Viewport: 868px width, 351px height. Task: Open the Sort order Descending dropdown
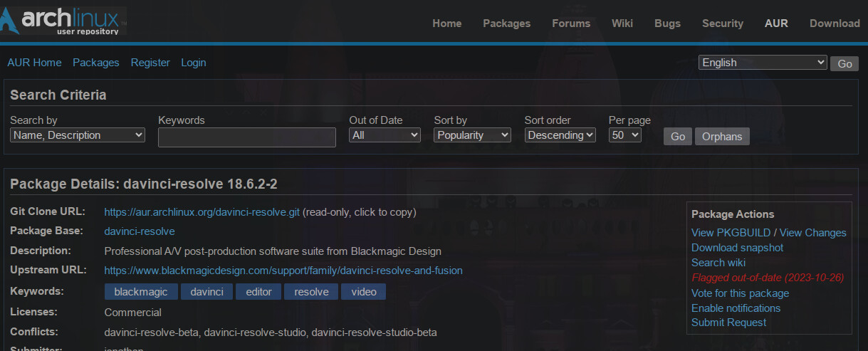click(560, 135)
